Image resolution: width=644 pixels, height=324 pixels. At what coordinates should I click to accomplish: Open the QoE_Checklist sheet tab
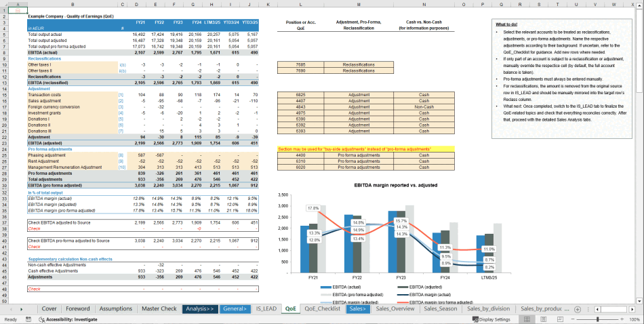point(322,308)
